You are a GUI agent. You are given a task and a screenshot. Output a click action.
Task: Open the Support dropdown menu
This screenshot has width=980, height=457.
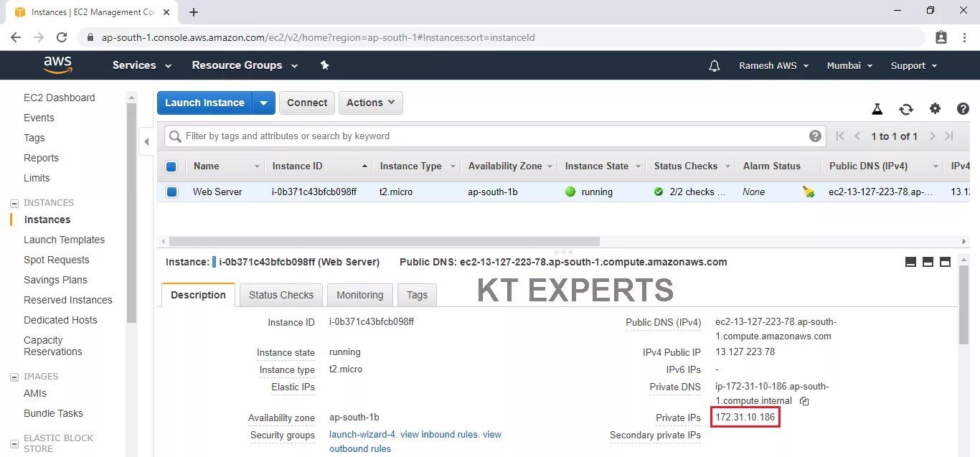914,65
